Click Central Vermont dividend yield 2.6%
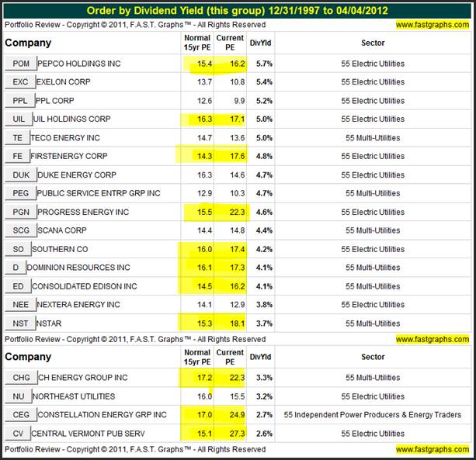This screenshot has height=460, width=476. pos(264,434)
